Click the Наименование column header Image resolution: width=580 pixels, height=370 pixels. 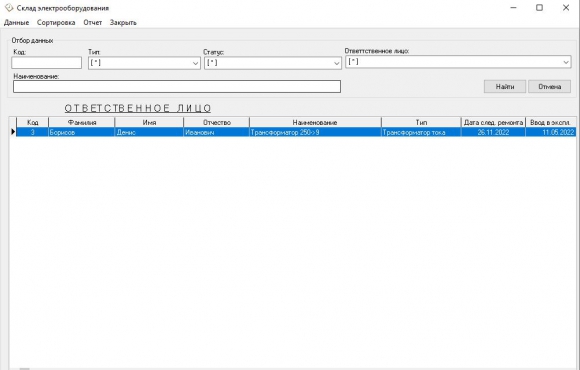click(x=315, y=122)
